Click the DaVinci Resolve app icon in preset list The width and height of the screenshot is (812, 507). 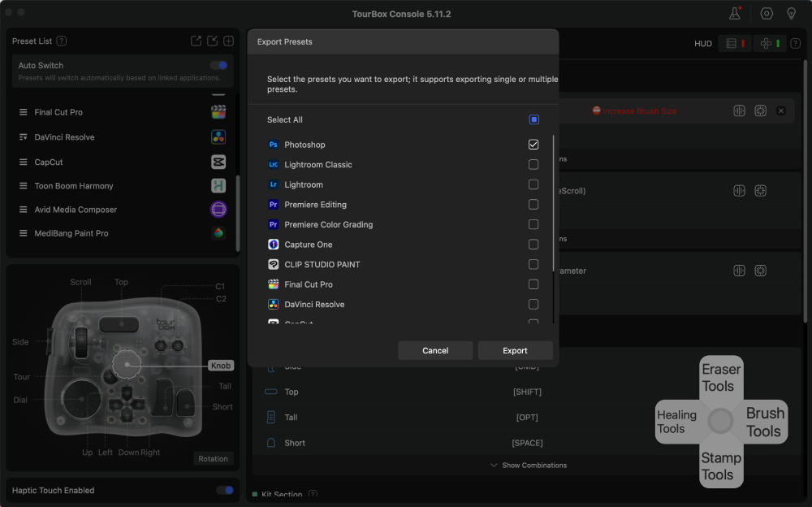218,136
